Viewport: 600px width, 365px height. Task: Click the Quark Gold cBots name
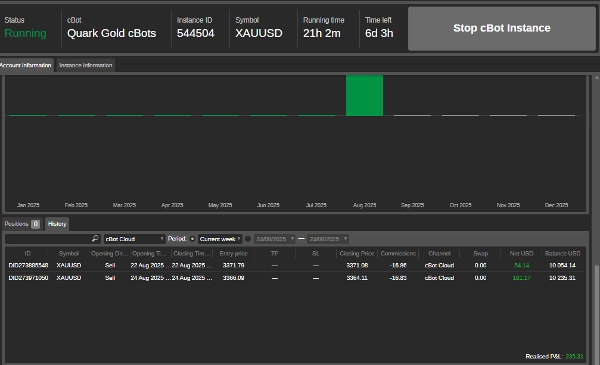pos(112,33)
